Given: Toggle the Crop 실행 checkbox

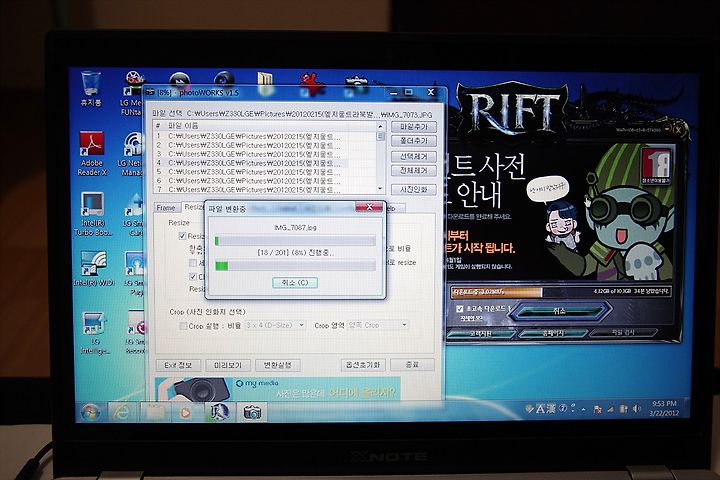Looking at the screenshot, I should [183, 326].
